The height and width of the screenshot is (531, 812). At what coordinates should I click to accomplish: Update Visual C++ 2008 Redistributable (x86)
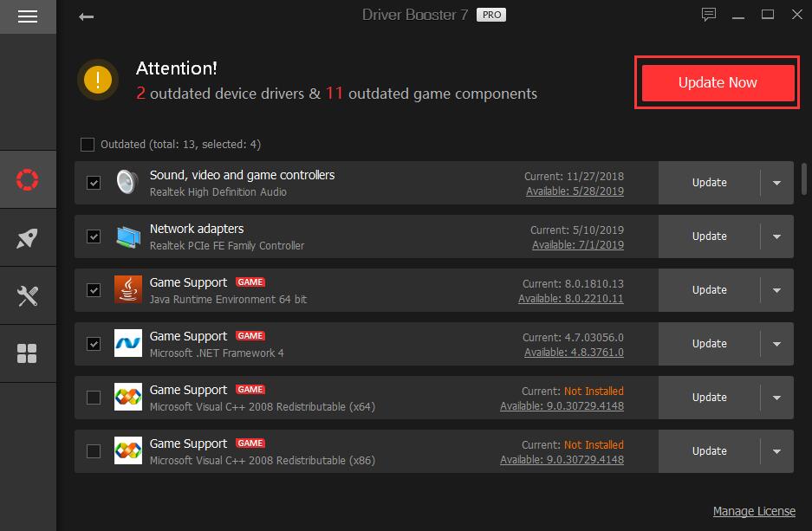point(709,452)
